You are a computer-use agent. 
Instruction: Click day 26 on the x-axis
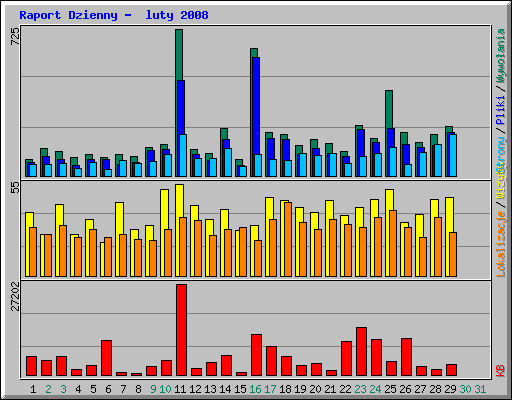(x=405, y=389)
